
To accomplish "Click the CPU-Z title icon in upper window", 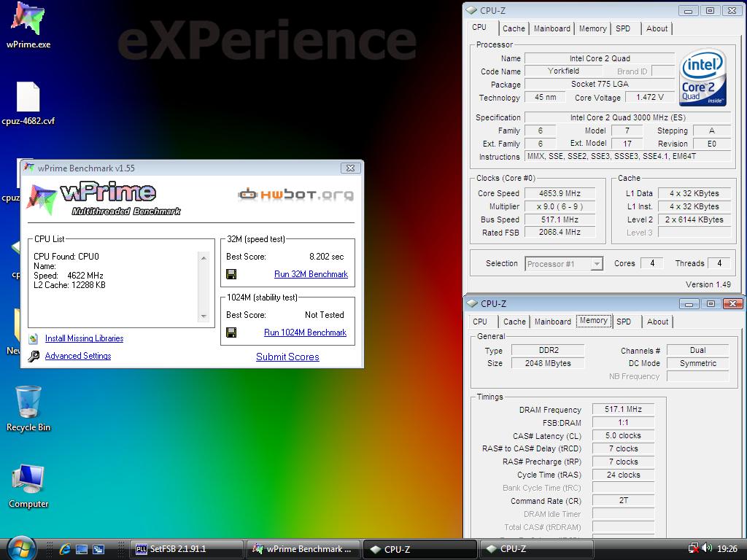I will pos(471,10).
